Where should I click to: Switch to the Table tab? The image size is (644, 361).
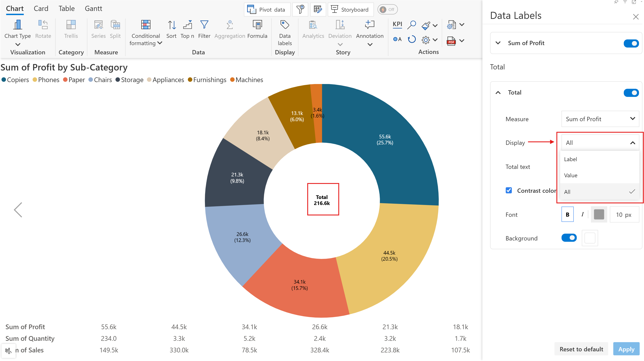(66, 9)
